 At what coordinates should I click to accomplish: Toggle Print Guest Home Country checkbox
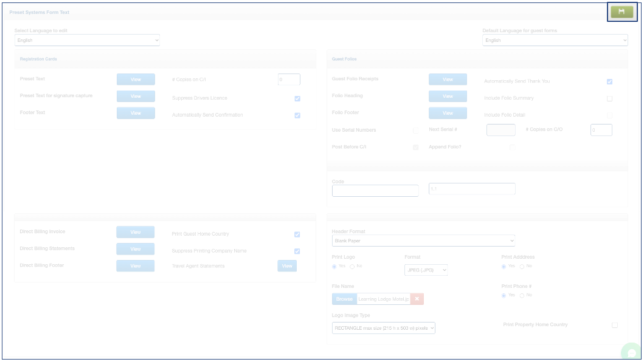[x=297, y=234]
